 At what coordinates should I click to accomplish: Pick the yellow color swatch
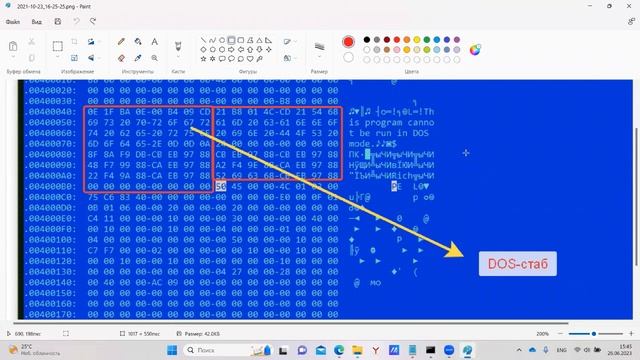417,40
